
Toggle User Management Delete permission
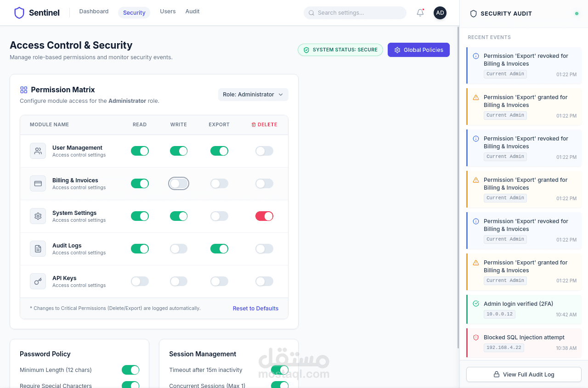coord(264,151)
